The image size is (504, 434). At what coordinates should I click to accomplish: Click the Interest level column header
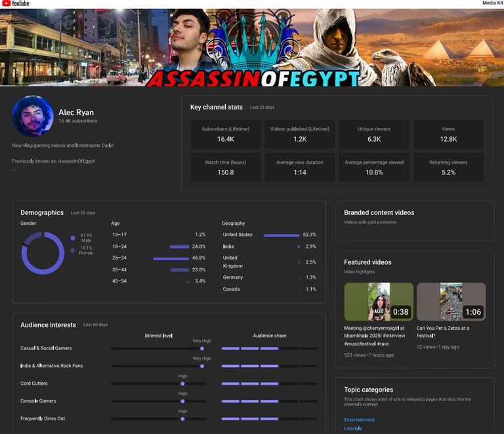[x=159, y=336]
